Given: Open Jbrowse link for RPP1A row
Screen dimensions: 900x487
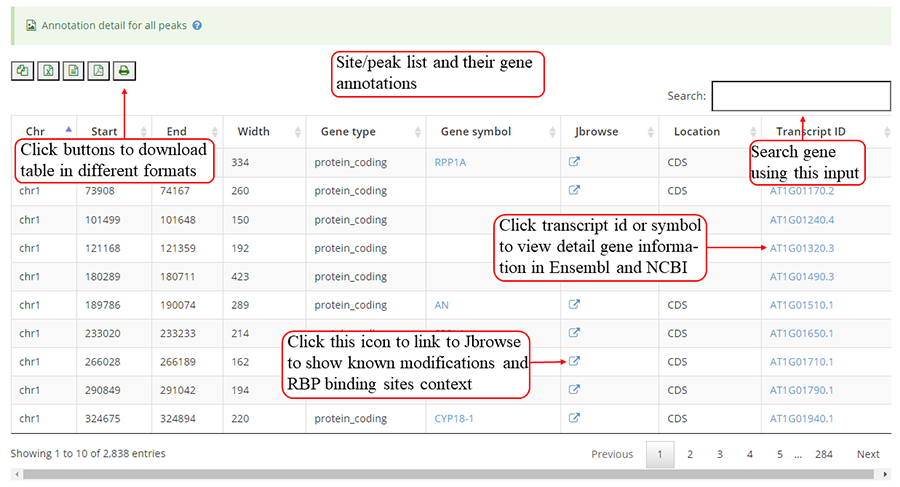Looking at the screenshot, I should click(574, 162).
